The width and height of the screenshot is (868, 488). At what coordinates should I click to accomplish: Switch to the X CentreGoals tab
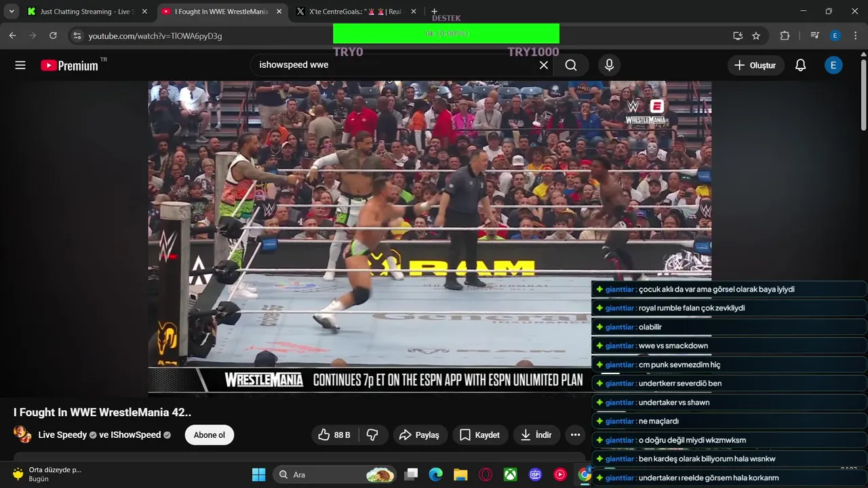355,12
